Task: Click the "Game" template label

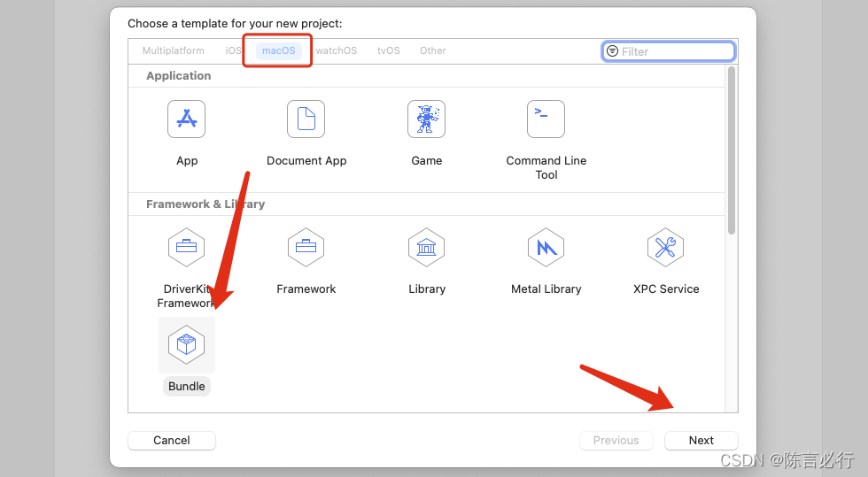Action: pos(427,160)
